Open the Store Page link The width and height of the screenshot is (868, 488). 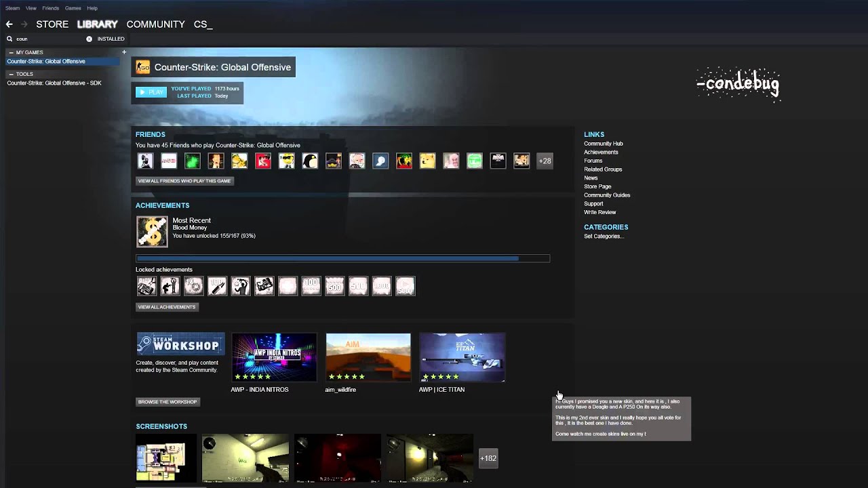(597, 186)
